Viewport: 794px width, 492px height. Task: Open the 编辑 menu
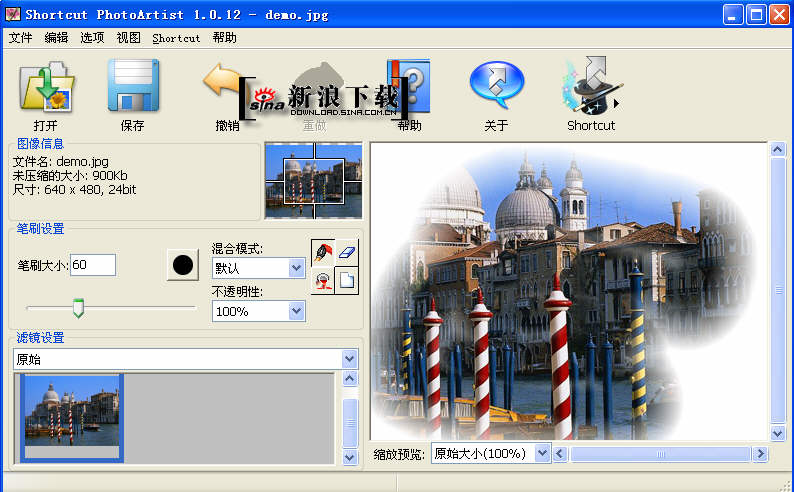56,38
